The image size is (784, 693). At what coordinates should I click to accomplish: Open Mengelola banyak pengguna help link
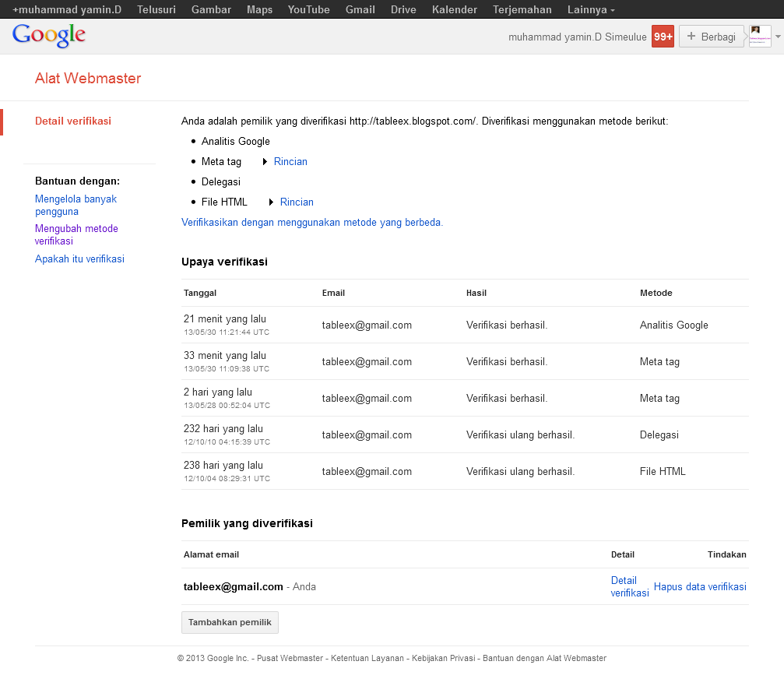(76, 205)
